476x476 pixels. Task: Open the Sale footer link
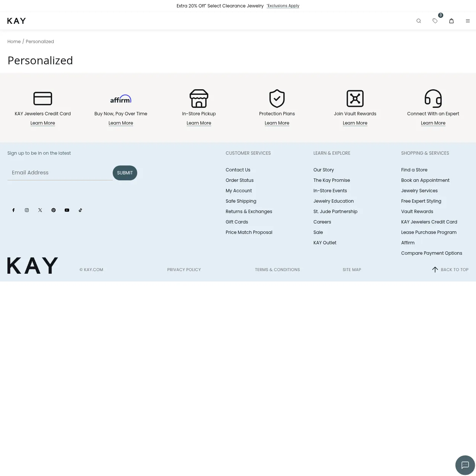coord(318,232)
